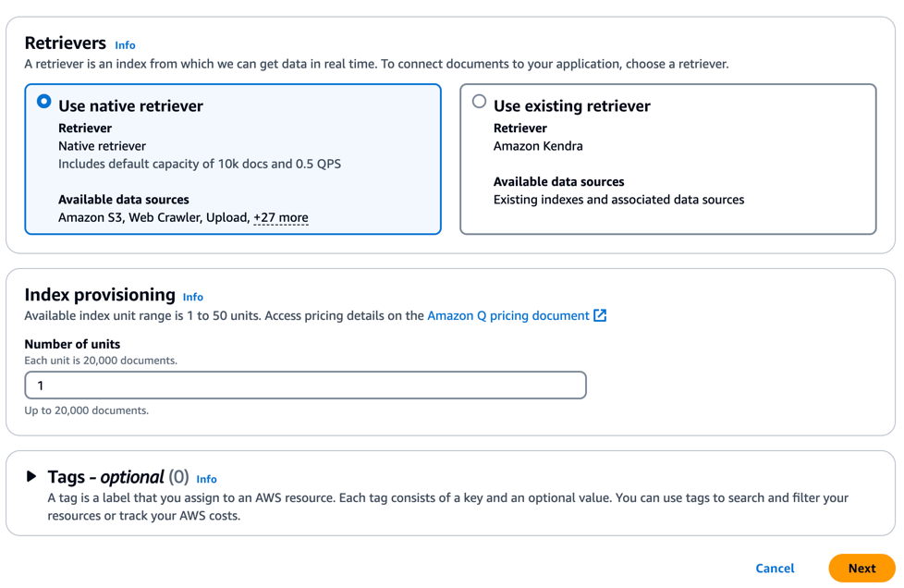This screenshot has height=588, width=904.
Task: Click external link icon after pricing document
Action: [600, 316]
